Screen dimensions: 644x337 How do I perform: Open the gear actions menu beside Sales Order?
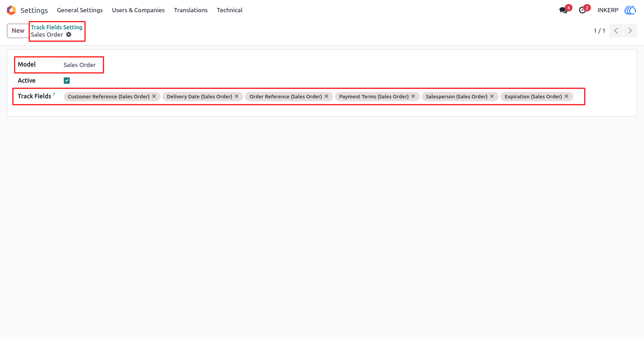click(69, 35)
